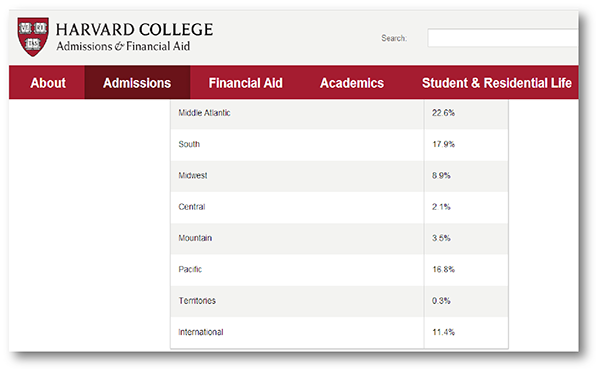Click the Pacific region row
The width and height of the screenshot is (600, 373).
click(339, 269)
